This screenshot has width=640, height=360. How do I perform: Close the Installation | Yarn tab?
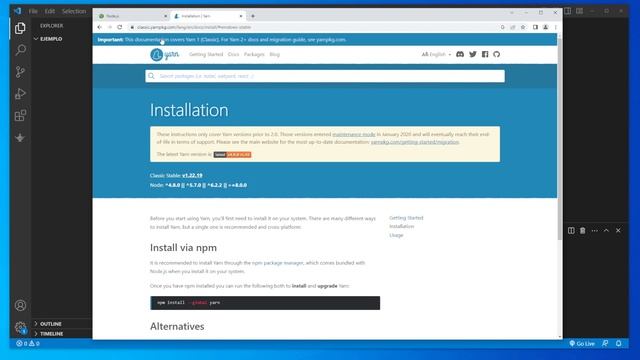tap(241, 16)
